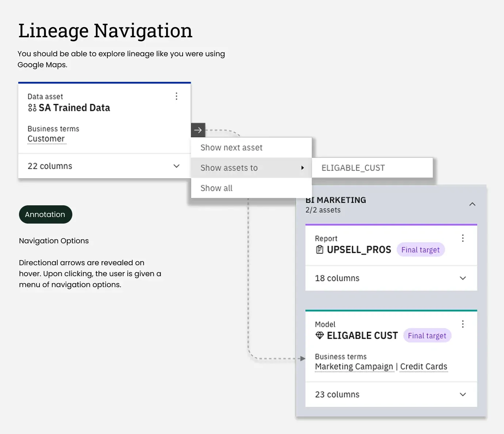Click the Navigation Options heading
Image resolution: width=504 pixels, height=434 pixels.
click(x=54, y=241)
